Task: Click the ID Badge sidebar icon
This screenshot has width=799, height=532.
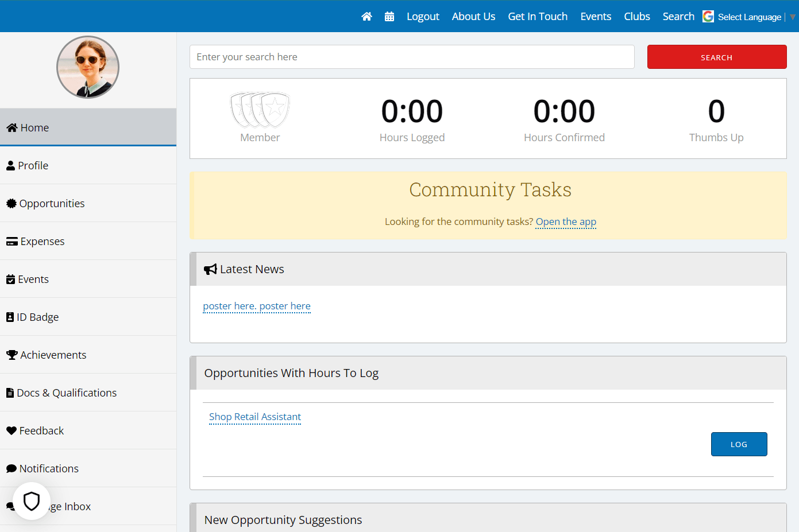Action: coord(10,317)
